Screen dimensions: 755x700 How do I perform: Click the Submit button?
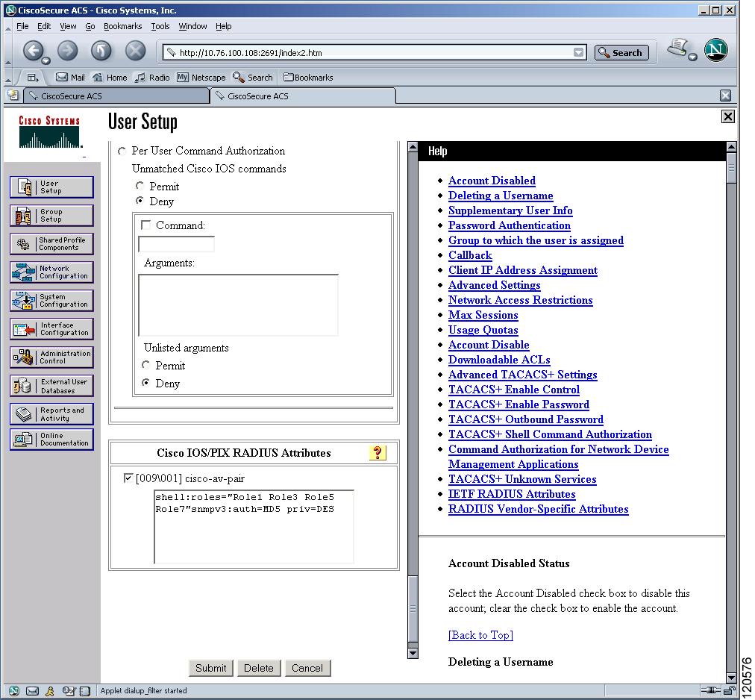coord(210,668)
